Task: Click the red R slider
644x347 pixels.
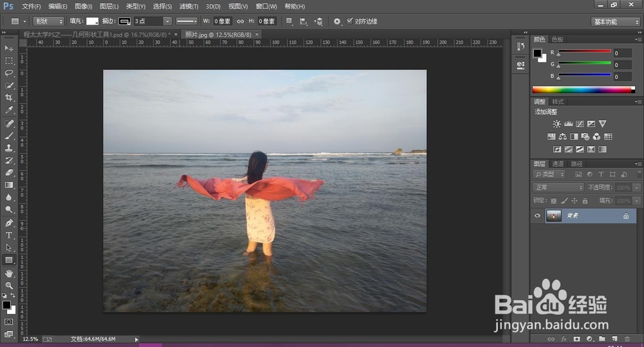Action: [x=584, y=52]
